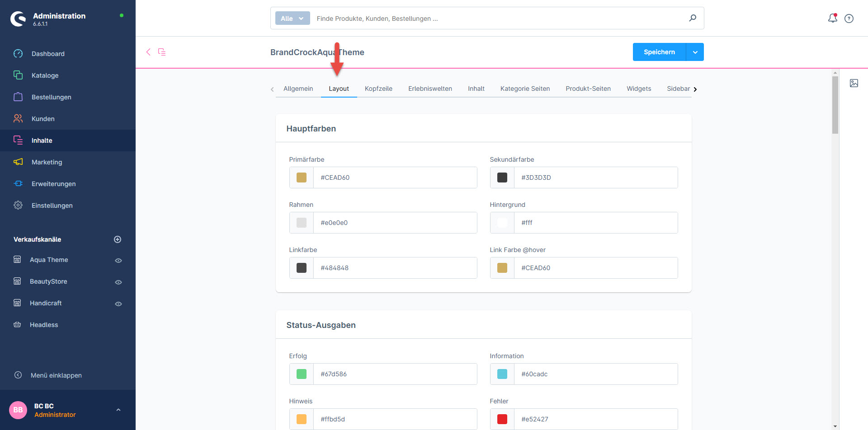Add a sales channel with plus icon

point(118,239)
